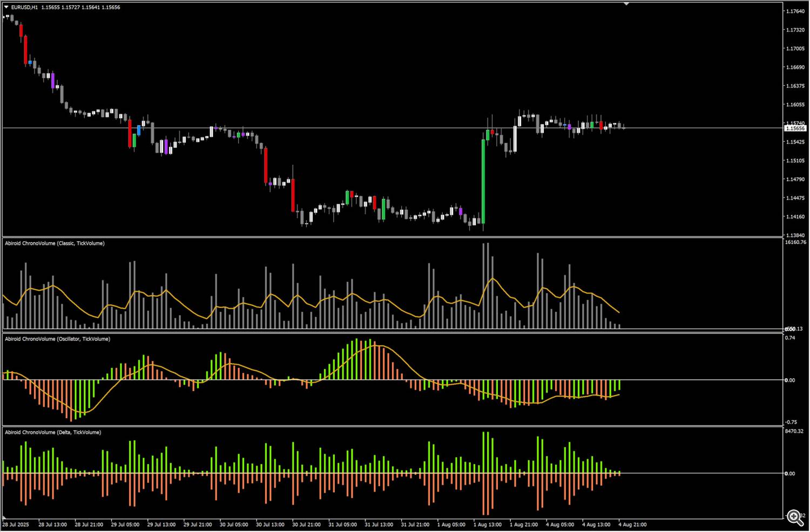
Task: Click the 1.14790 price level on the scale
Action: [795, 179]
